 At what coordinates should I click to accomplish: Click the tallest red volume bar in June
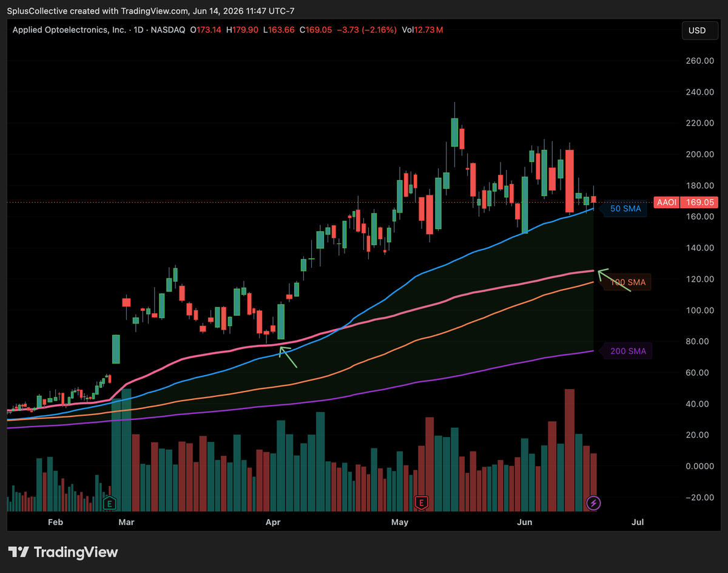tap(569, 450)
